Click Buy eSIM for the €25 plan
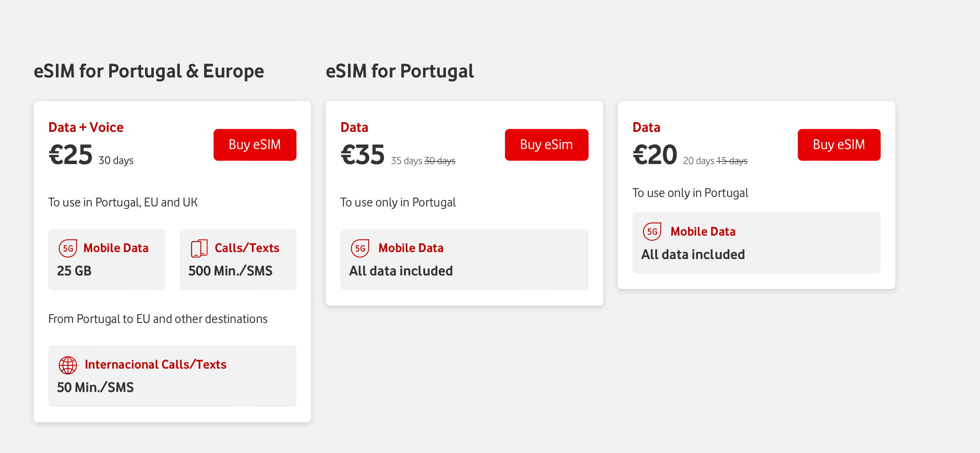980x453 pixels. point(254,145)
